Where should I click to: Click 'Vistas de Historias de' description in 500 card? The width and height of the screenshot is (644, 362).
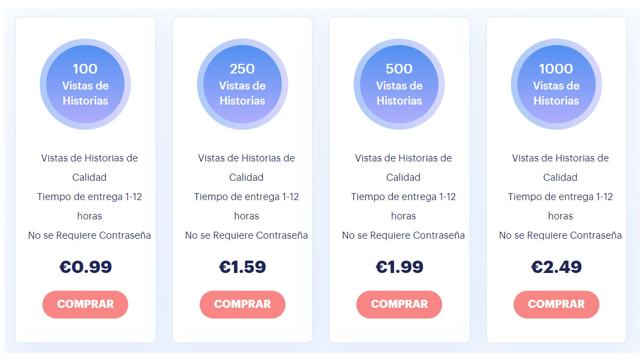pos(404,158)
